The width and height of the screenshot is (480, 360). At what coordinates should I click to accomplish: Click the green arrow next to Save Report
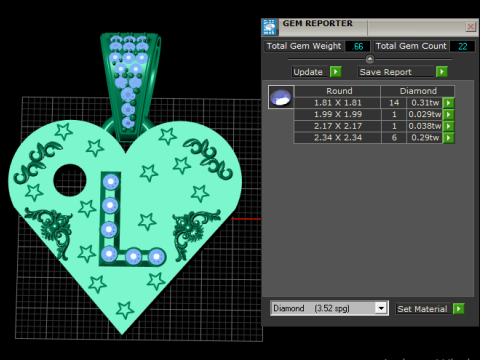coord(442,72)
